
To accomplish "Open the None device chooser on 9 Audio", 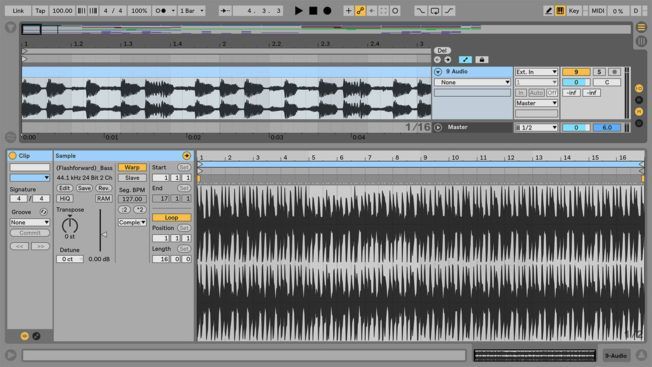I will tap(472, 82).
